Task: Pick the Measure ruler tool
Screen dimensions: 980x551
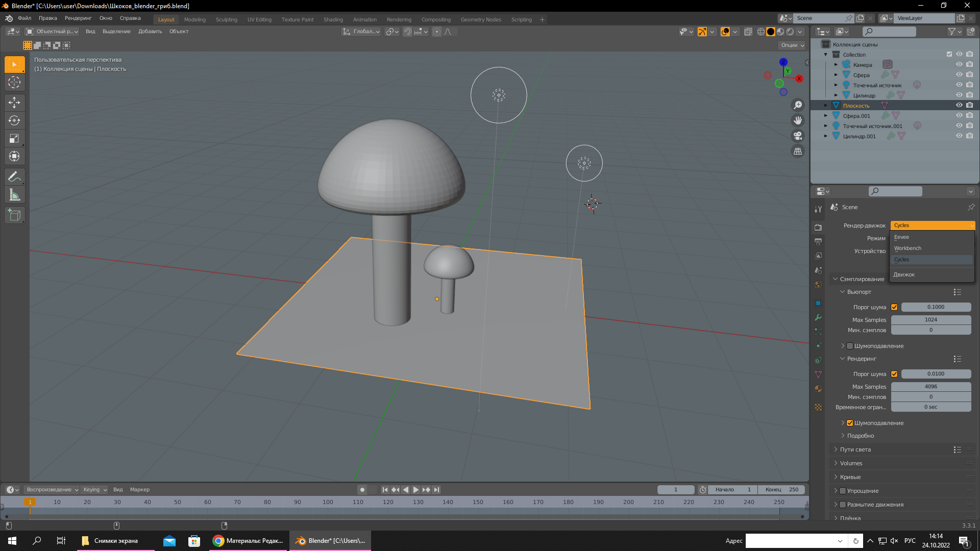Action: tap(14, 195)
